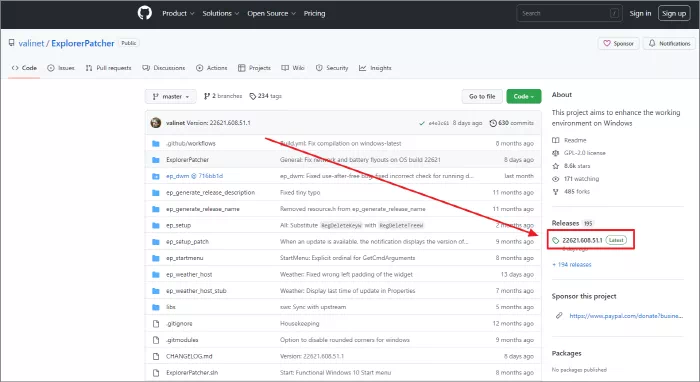The width and height of the screenshot is (700, 382).
Task: Click valinet's avatar in commit row
Action: tap(156, 123)
